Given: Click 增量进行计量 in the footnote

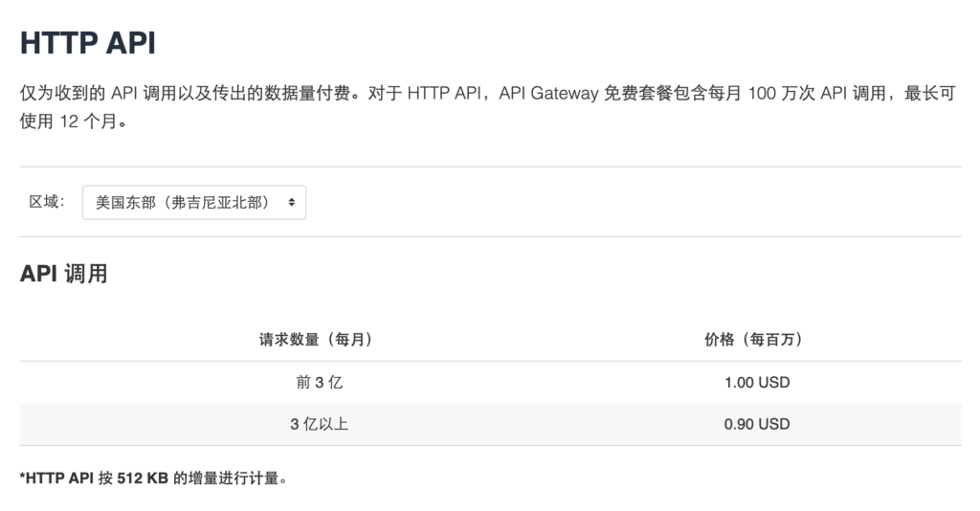Looking at the screenshot, I should point(235,478).
